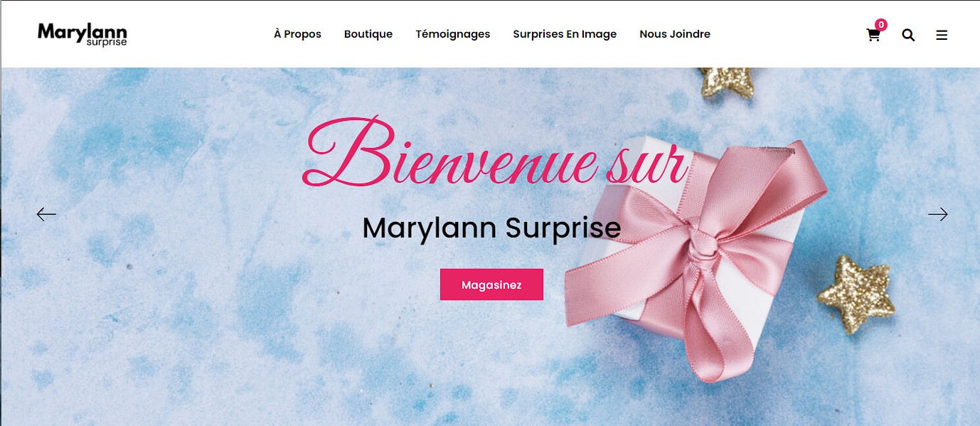The height and width of the screenshot is (426, 980).
Task: Click the gold star at top of banner
Action: tap(726, 82)
